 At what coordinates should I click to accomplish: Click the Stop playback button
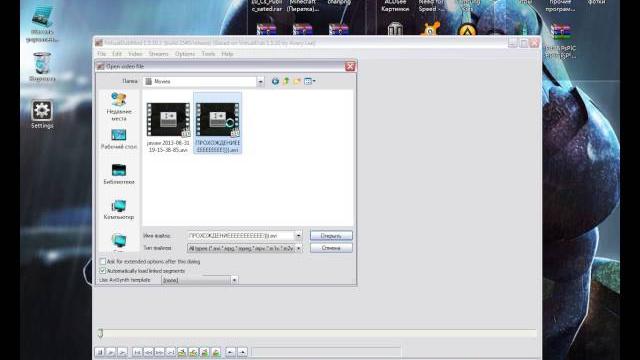(x=99, y=352)
